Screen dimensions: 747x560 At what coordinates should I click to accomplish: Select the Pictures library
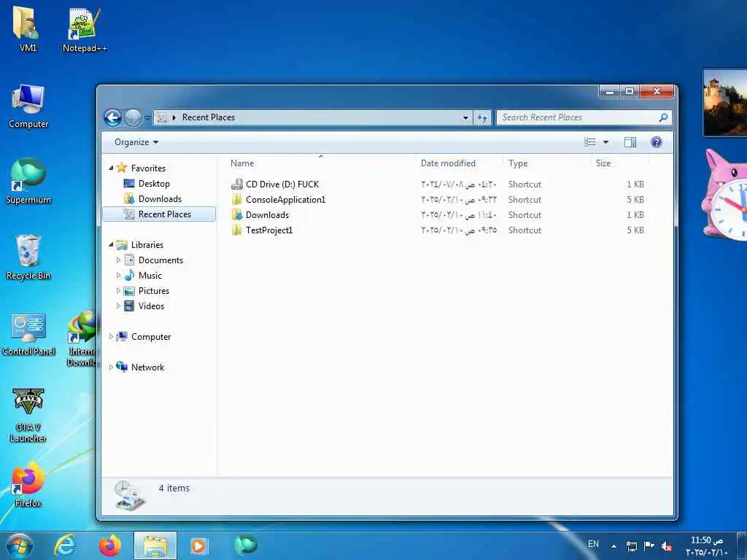(x=153, y=290)
